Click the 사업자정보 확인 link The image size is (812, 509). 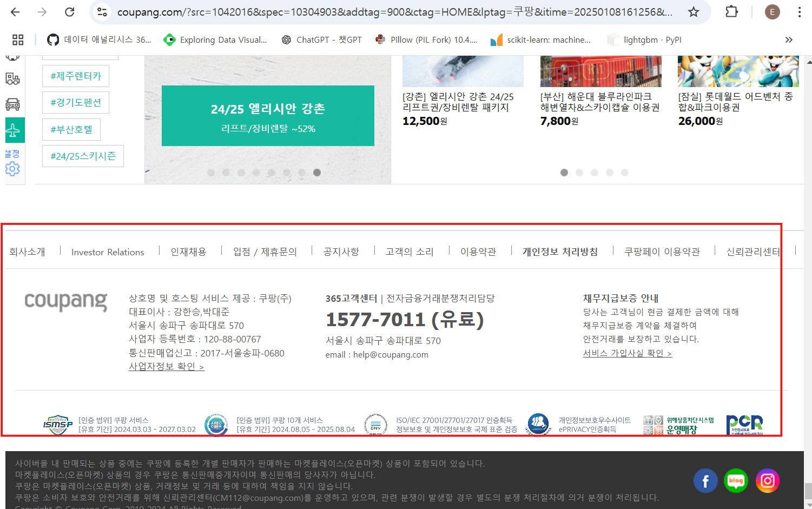pos(167,367)
